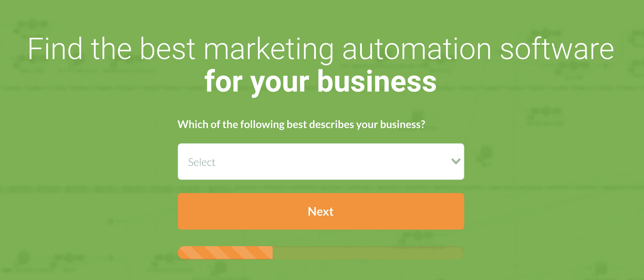The height and width of the screenshot is (280, 644).
Task: Click the question about describing your business
Action: 301,124
